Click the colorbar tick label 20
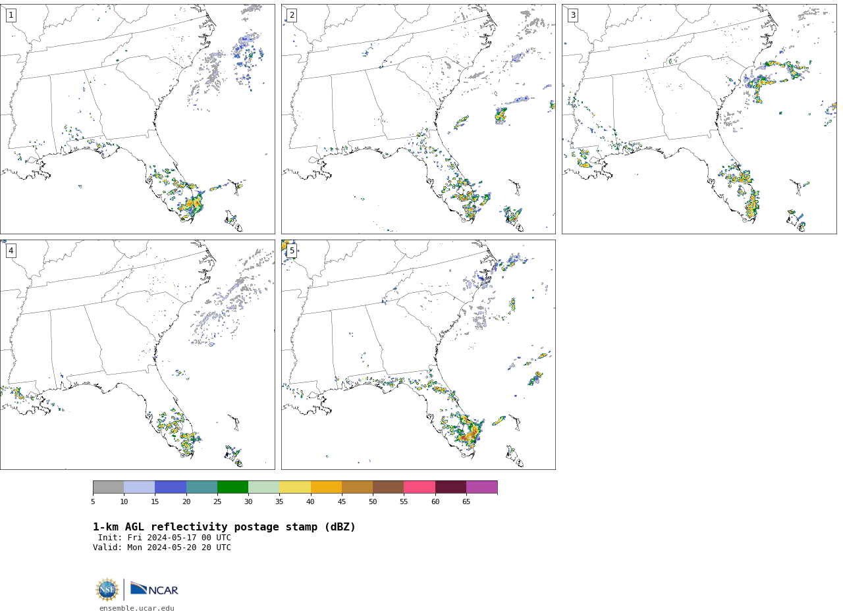This screenshot has width=843, height=616. (x=186, y=502)
